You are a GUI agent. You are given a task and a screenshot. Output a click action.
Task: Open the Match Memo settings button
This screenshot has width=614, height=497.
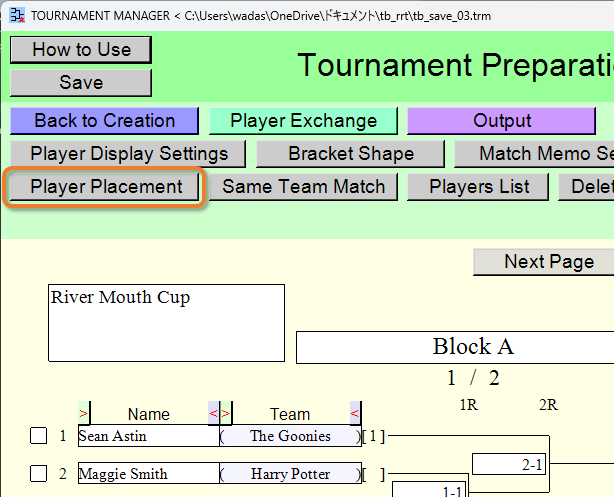click(534, 154)
